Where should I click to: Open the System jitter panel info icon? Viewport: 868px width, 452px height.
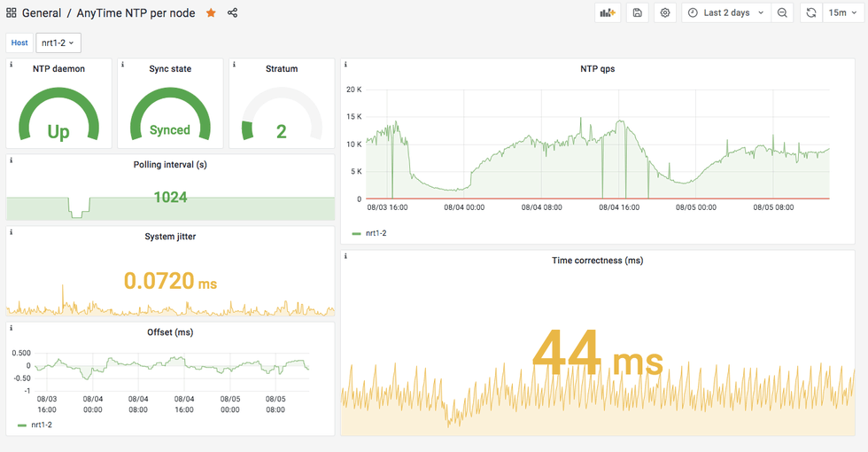[x=11, y=232]
